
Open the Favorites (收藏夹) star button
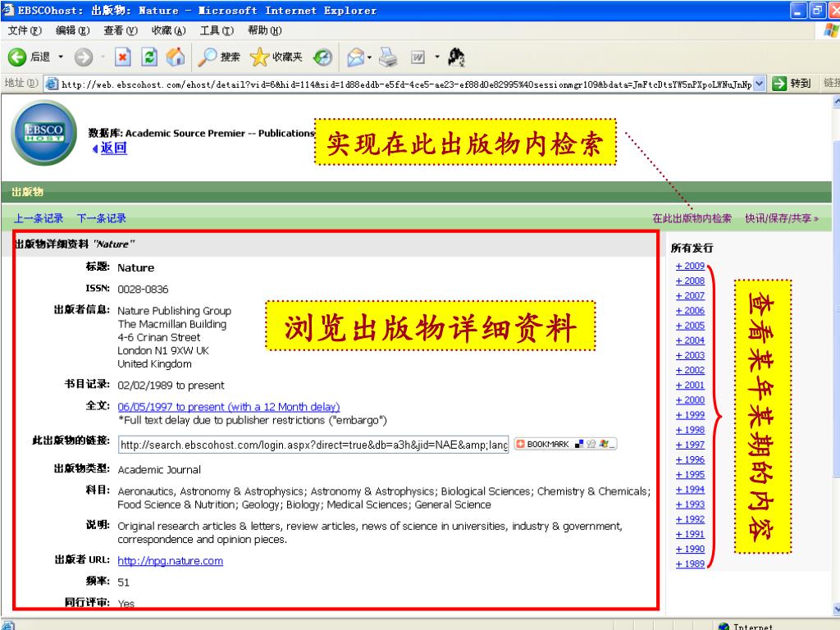coord(276,57)
